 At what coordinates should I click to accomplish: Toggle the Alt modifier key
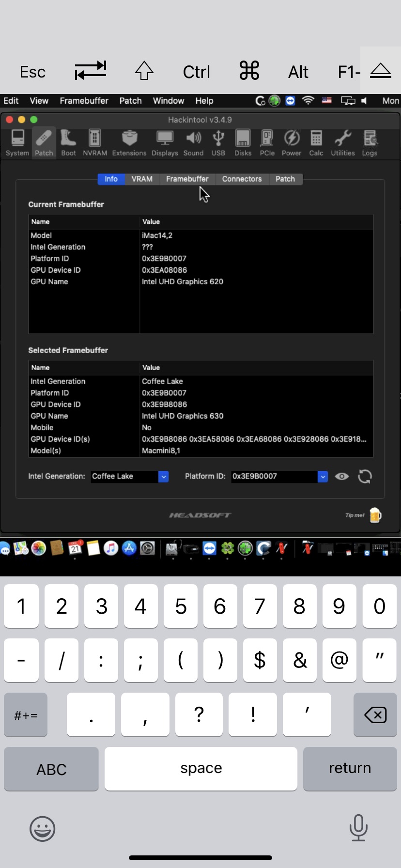pos(298,72)
